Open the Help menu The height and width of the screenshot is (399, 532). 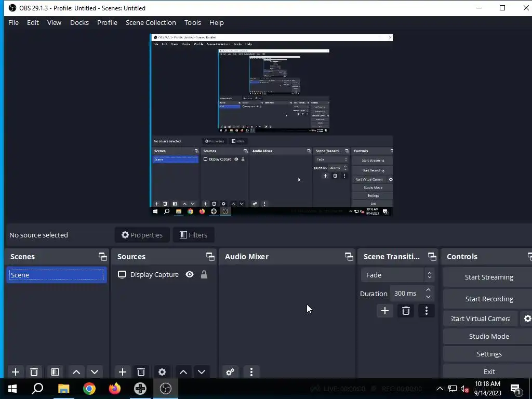coord(217,22)
